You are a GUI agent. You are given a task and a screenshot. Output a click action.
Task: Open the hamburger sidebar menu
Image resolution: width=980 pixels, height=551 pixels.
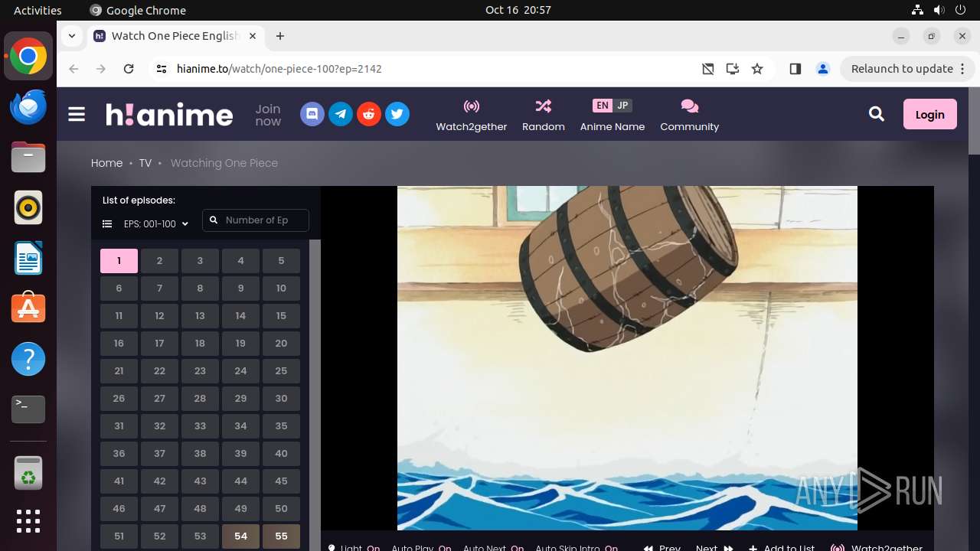(77, 115)
